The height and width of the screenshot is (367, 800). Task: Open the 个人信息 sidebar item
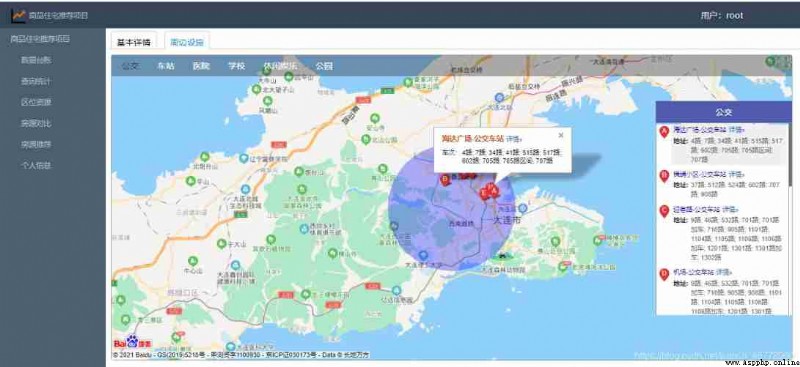click(x=36, y=165)
